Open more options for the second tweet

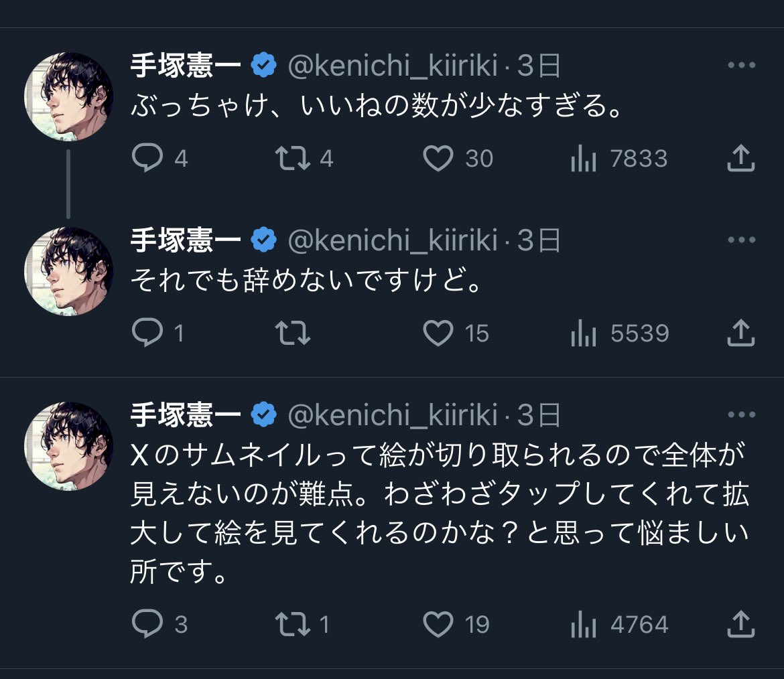741,240
